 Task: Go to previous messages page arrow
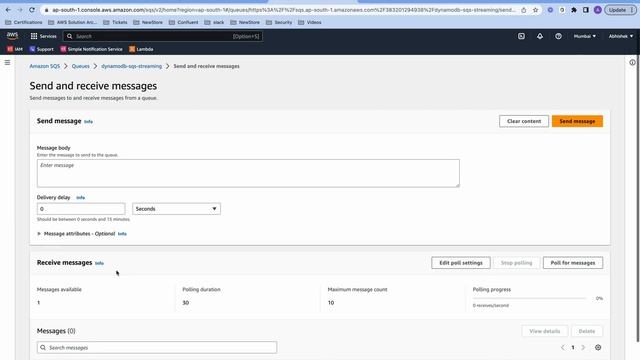coord(562,347)
